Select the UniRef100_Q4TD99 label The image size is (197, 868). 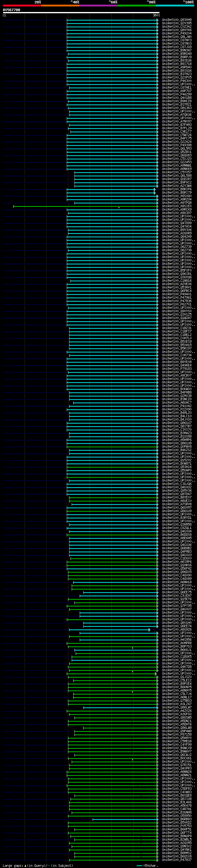(x=177, y=223)
